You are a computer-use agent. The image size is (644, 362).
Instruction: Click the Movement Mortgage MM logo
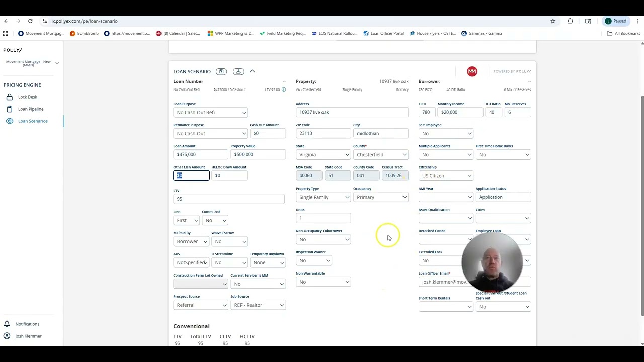tap(472, 71)
